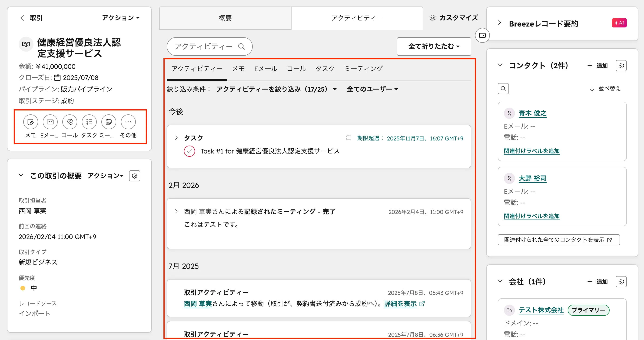
Task: Open the Breeze side panel toggle icon
Action: (x=482, y=35)
